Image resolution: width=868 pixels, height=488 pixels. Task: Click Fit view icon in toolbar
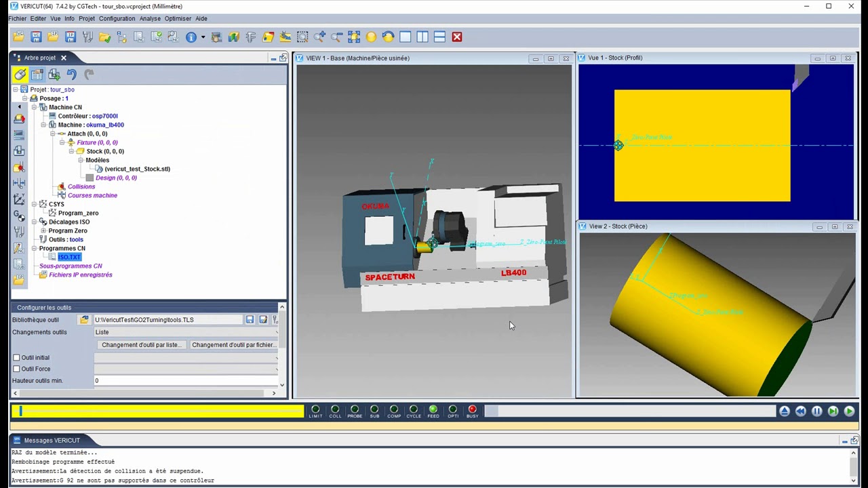354,37
